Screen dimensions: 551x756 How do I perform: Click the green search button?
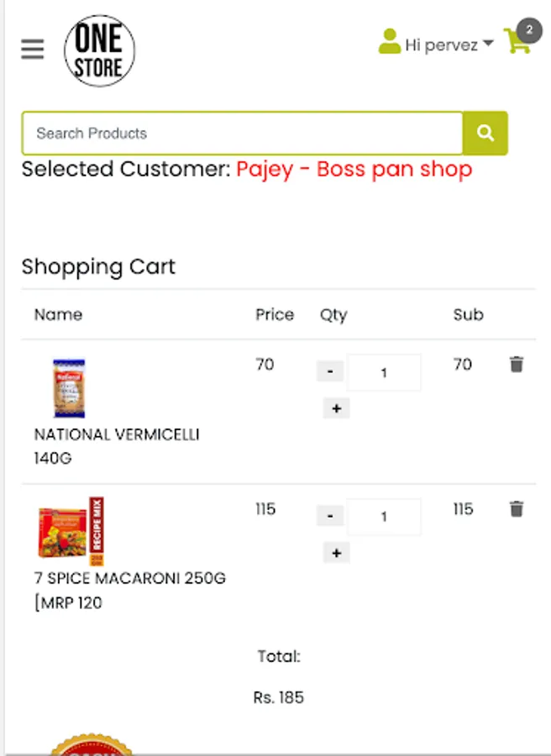click(x=485, y=133)
